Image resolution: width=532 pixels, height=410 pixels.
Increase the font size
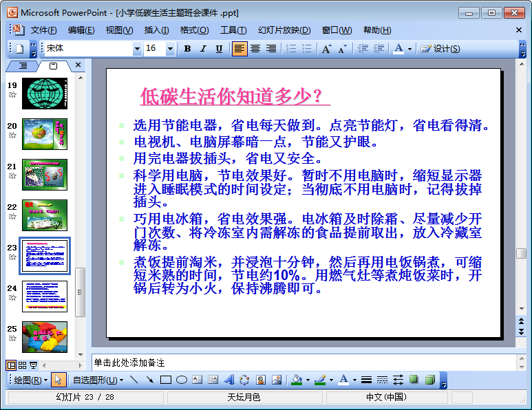tap(327, 49)
